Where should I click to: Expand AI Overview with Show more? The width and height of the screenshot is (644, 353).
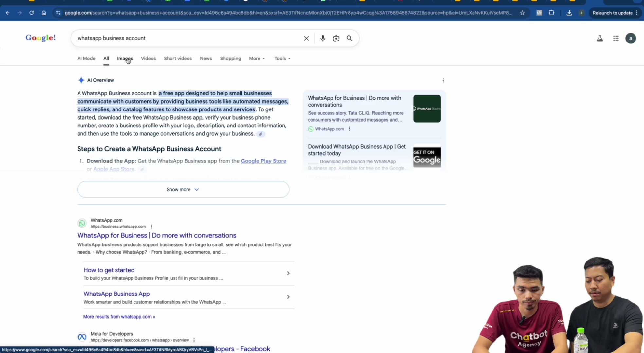click(x=183, y=189)
